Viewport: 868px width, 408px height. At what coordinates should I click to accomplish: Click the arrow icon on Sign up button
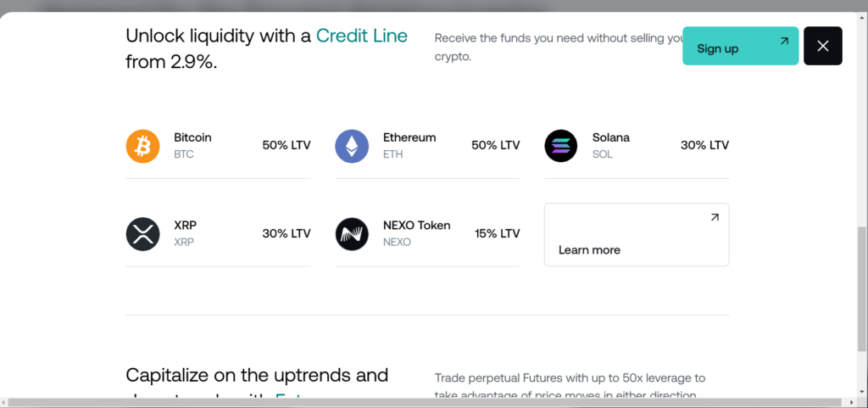point(784,41)
